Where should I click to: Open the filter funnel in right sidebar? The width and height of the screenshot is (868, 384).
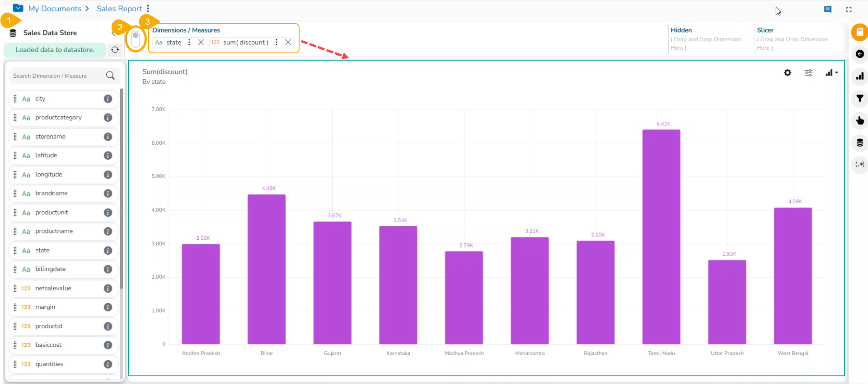click(x=859, y=98)
